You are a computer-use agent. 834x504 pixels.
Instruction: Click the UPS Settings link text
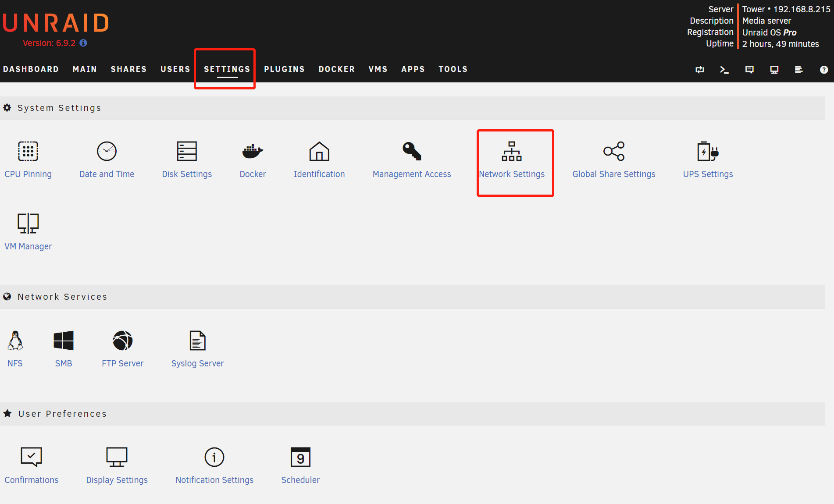coord(708,174)
